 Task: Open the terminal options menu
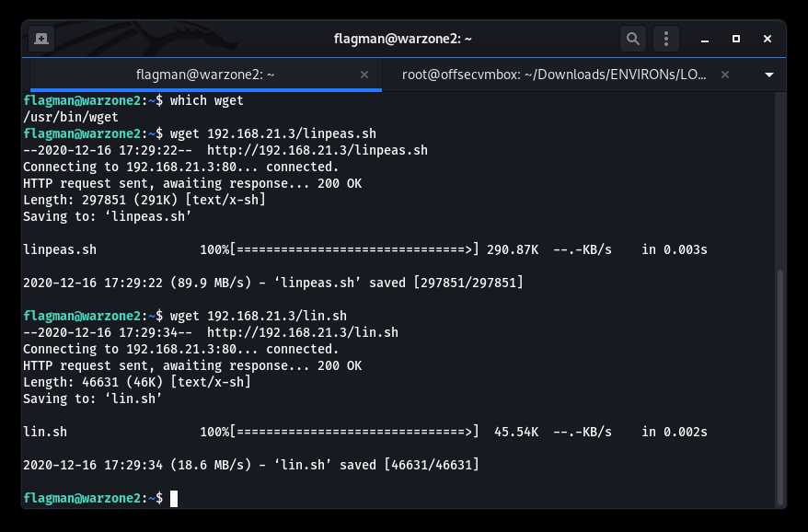coord(665,39)
